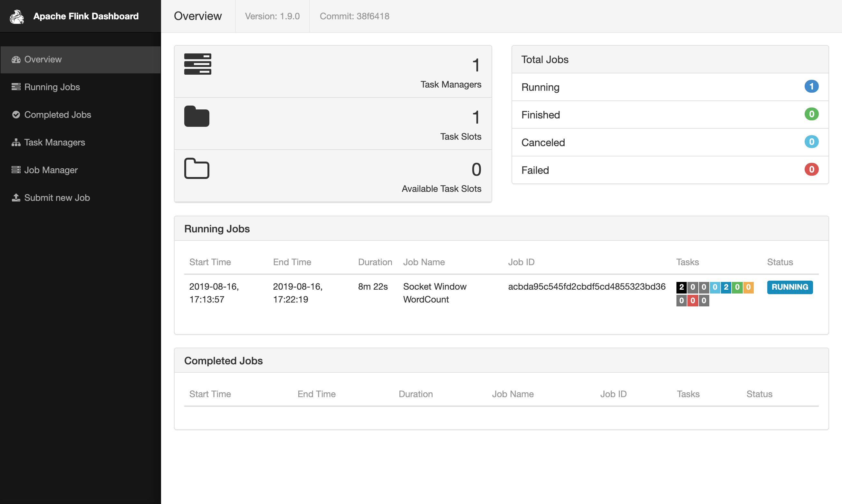842x504 pixels.
Task: Click the Total Jobs panel heading
Action: pyautogui.click(x=545, y=60)
